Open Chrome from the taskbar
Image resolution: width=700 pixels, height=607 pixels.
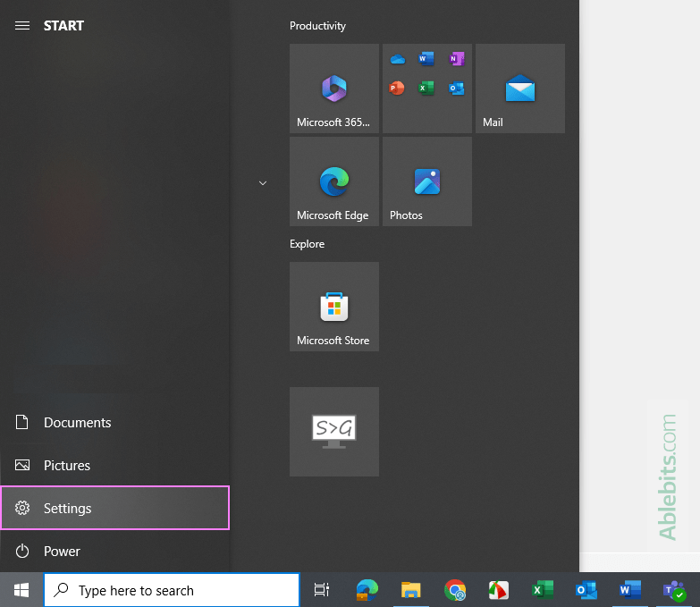(x=455, y=590)
